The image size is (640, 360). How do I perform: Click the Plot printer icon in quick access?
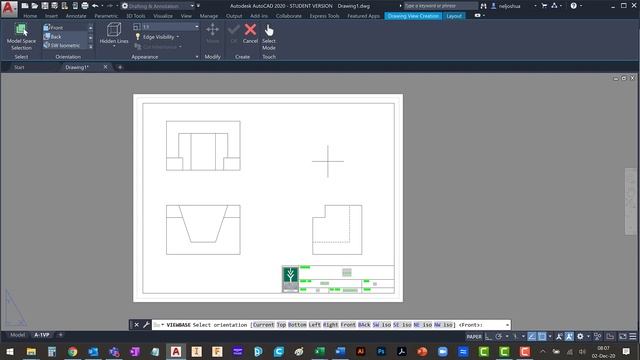pyautogui.click(x=84, y=6)
